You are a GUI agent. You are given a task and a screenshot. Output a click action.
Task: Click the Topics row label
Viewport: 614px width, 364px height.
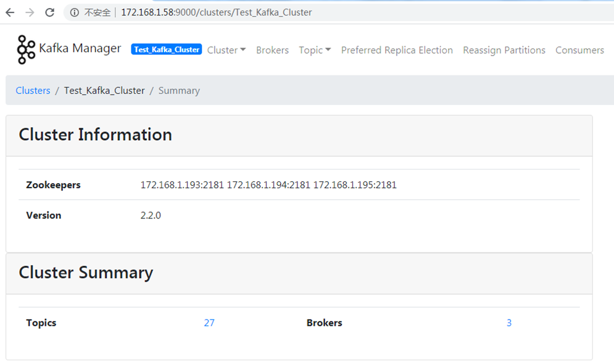coord(41,323)
